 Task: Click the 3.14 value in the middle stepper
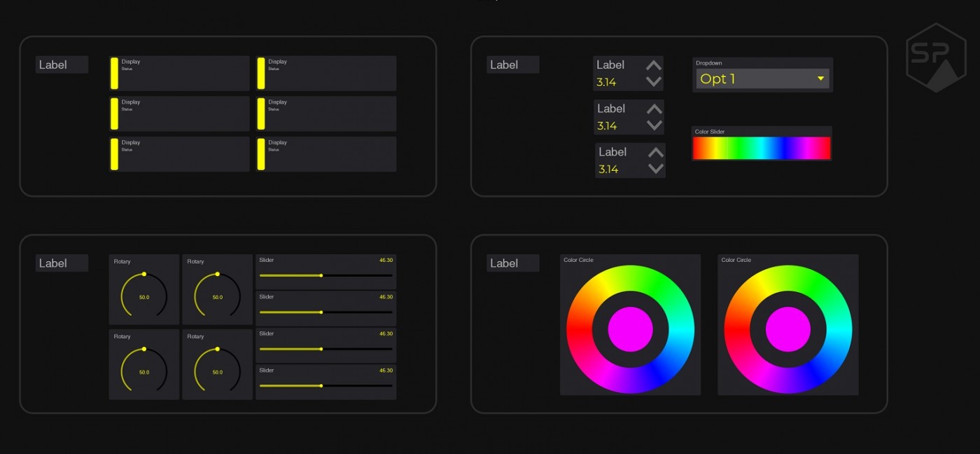tap(607, 126)
